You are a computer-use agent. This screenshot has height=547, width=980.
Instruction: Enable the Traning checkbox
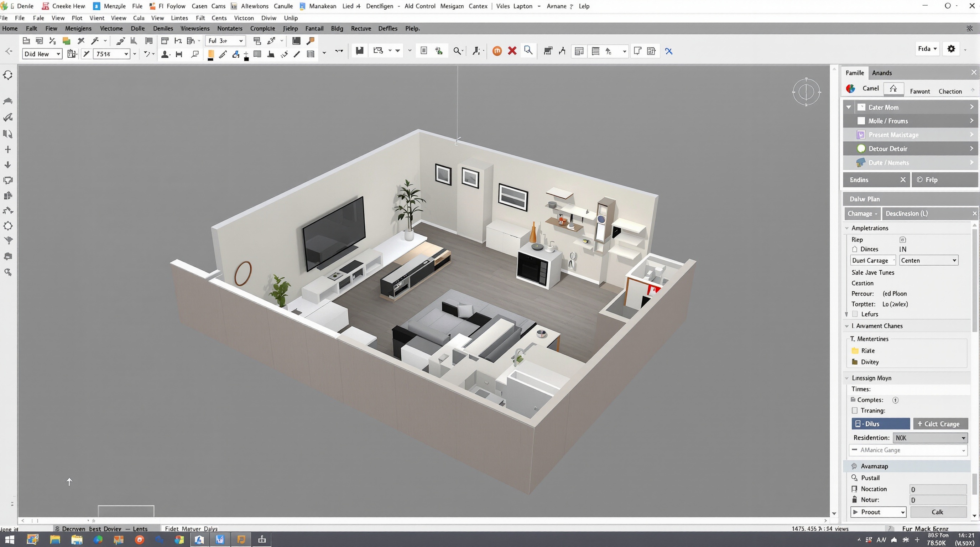855,411
